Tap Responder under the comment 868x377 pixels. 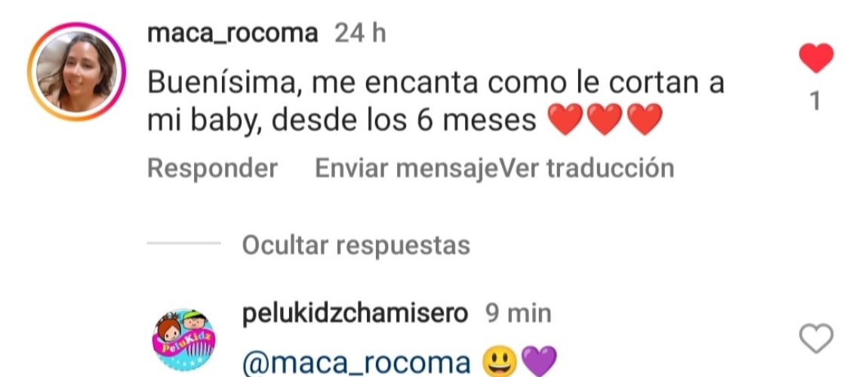213,169
